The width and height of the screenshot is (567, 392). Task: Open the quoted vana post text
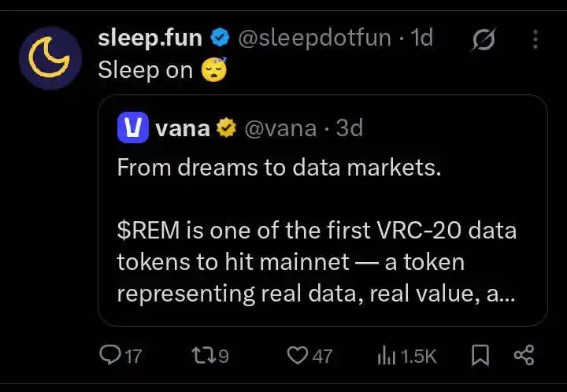click(317, 231)
